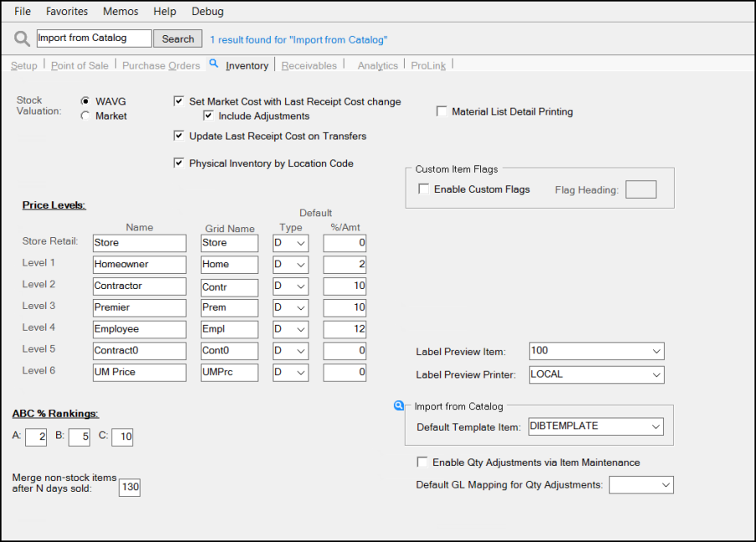Click search result icon beside Import from Catalog

tap(399, 406)
